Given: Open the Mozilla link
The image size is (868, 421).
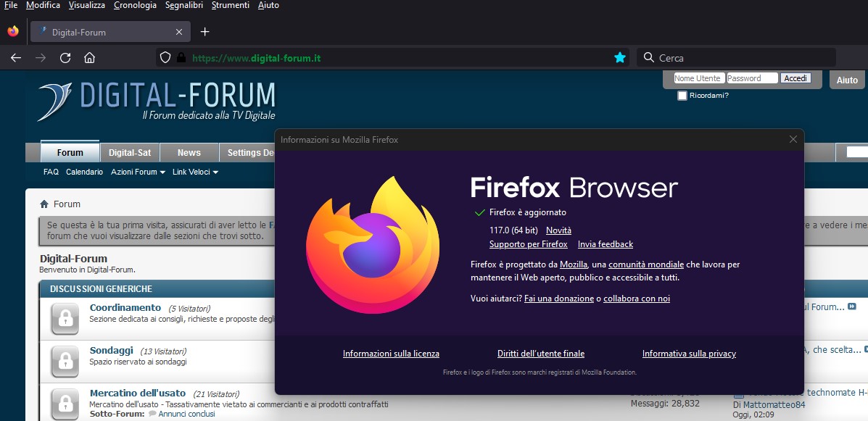Looking at the screenshot, I should 574,264.
